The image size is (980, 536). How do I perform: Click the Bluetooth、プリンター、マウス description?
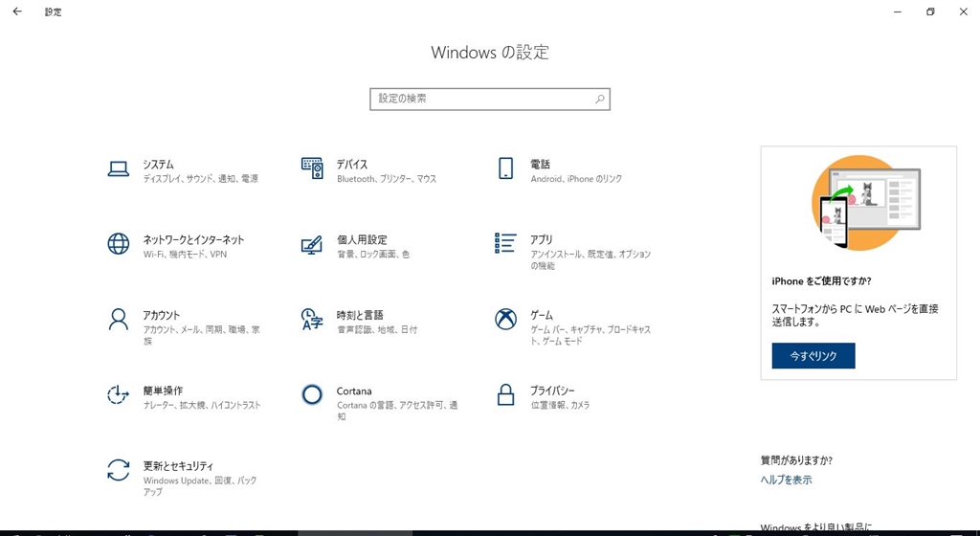pos(387,179)
